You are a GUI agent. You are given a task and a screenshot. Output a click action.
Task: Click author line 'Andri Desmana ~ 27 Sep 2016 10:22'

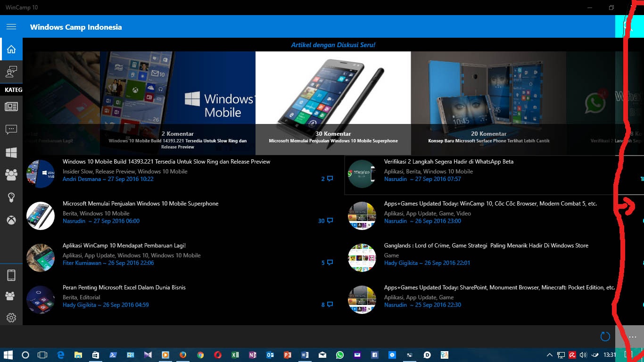pos(108,179)
